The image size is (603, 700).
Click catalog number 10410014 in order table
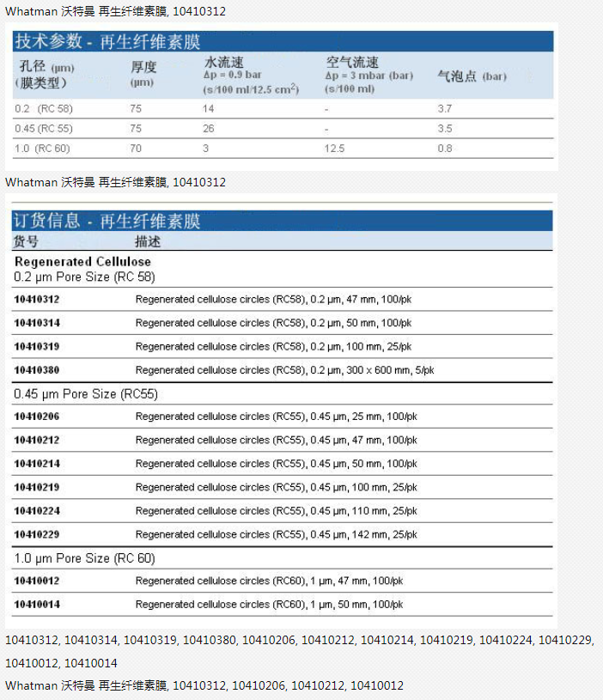click(37, 605)
